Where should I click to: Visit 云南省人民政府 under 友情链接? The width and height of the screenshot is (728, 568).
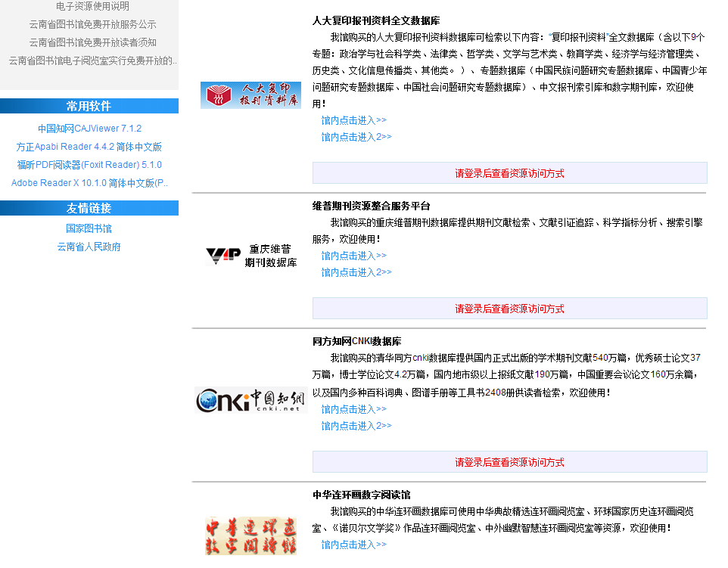tap(89, 247)
